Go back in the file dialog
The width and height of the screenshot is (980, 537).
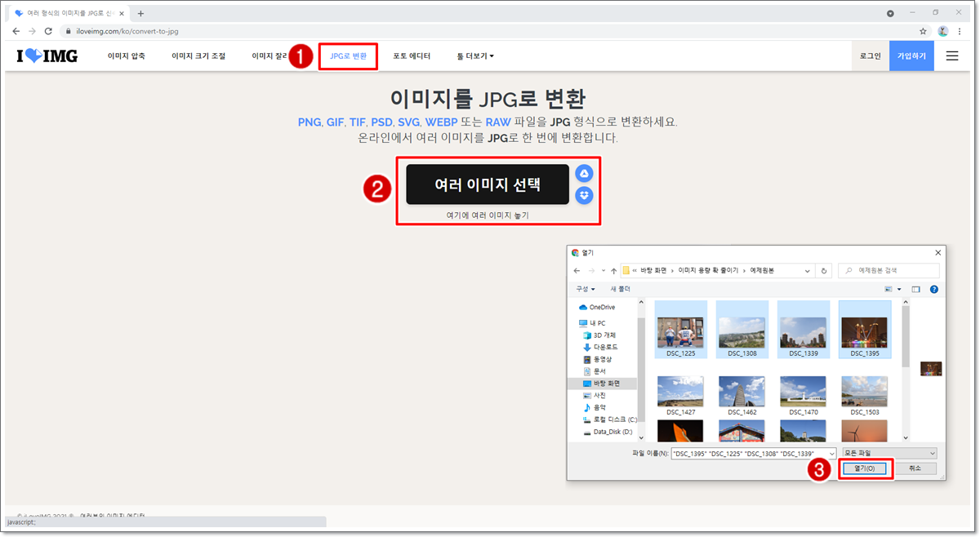click(577, 271)
